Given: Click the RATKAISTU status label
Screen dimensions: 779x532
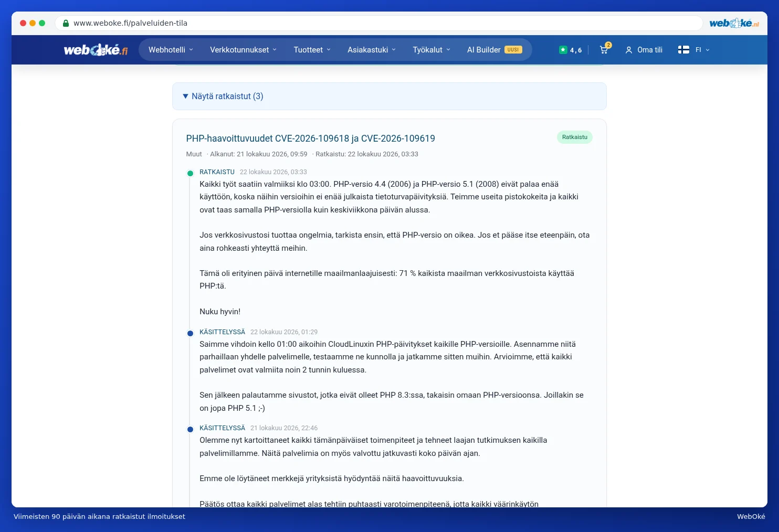Looking at the screenshot, I should click(217, 172).
